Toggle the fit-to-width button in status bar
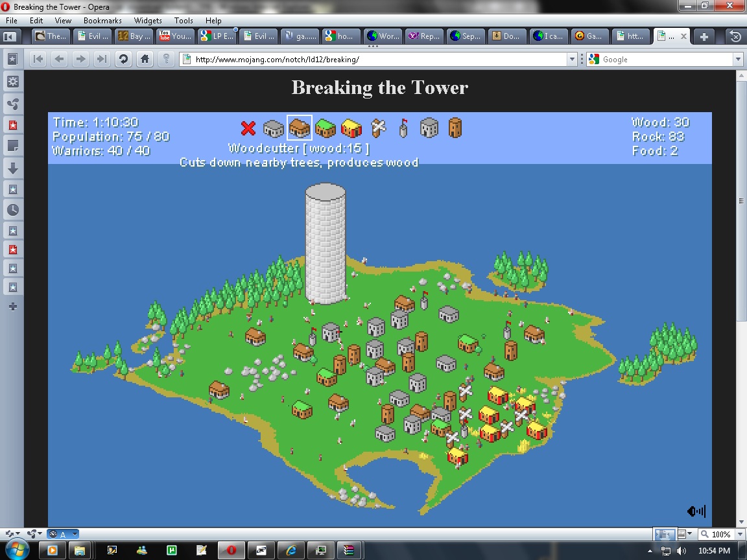 pos(663,535)
